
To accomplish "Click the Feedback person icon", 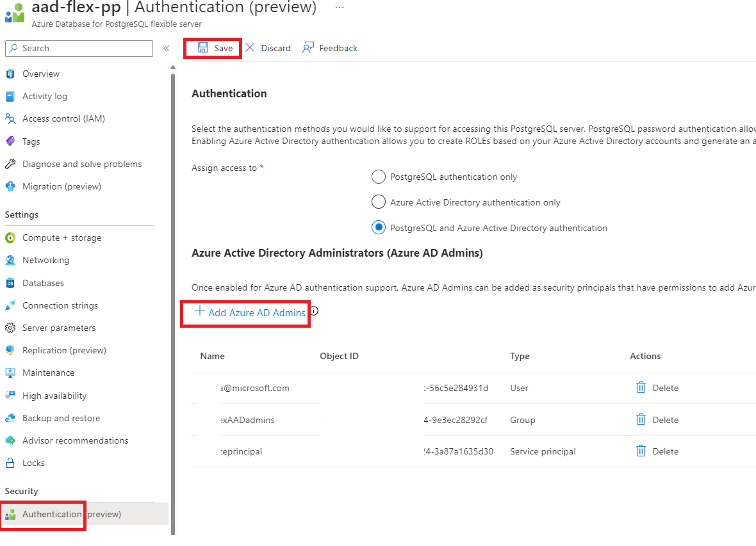I will pos(308,48).
